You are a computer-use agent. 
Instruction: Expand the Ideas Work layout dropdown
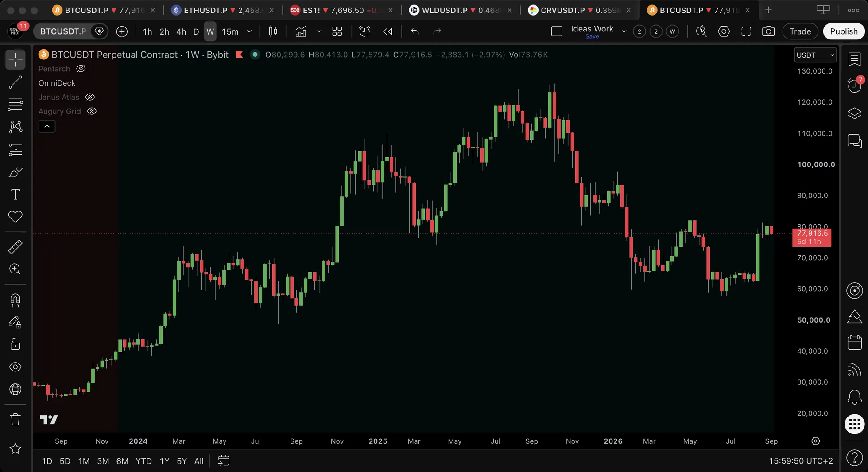pos(624,31)
